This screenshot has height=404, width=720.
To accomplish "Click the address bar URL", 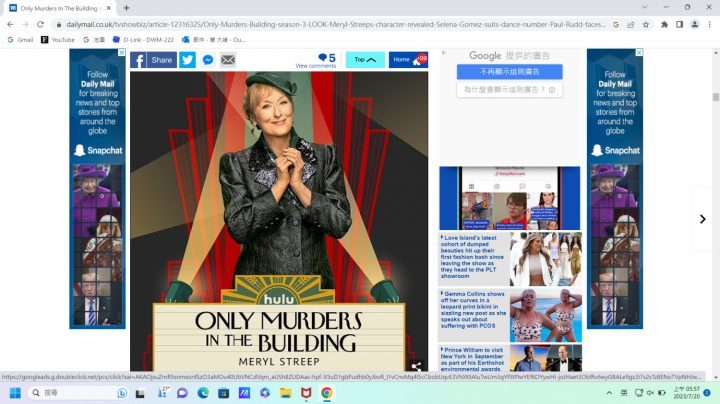I will pyautogui.click(x=335, y=24).
